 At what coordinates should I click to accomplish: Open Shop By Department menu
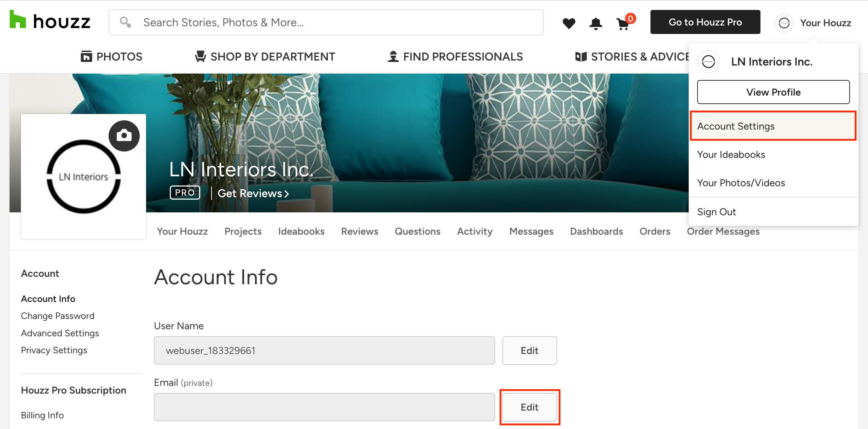265,57
